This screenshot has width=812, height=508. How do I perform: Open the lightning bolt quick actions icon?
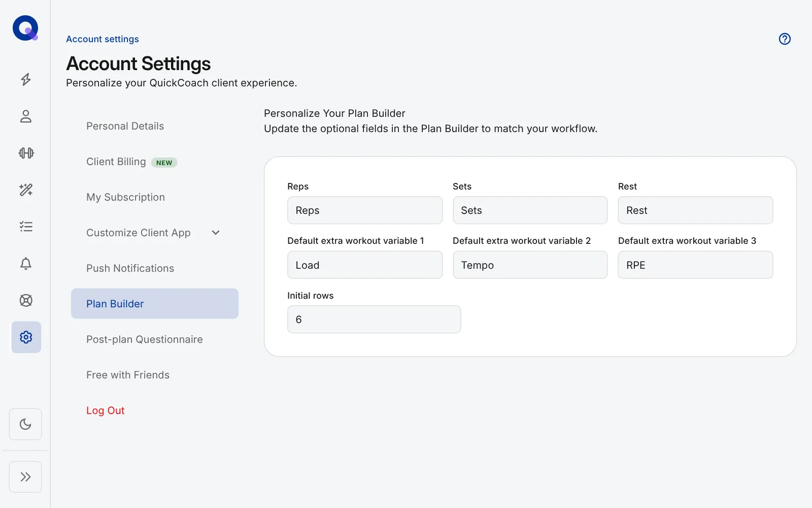click(x=26, y=79)
